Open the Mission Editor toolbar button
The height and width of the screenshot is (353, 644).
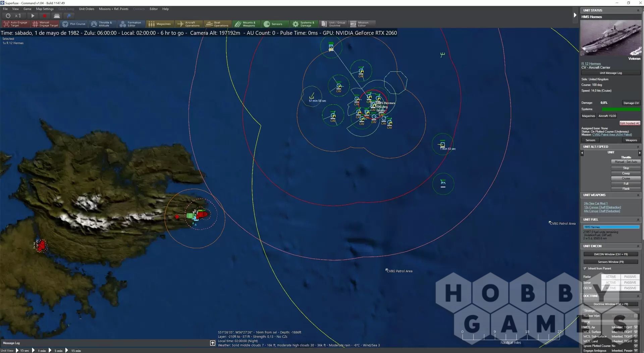(x=362, y=24)
